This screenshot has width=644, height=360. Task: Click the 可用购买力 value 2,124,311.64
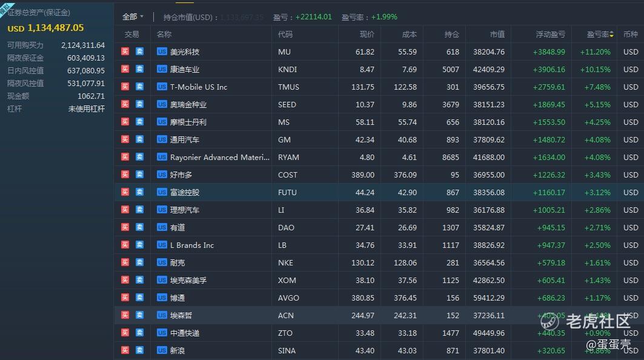pos(83,45)
